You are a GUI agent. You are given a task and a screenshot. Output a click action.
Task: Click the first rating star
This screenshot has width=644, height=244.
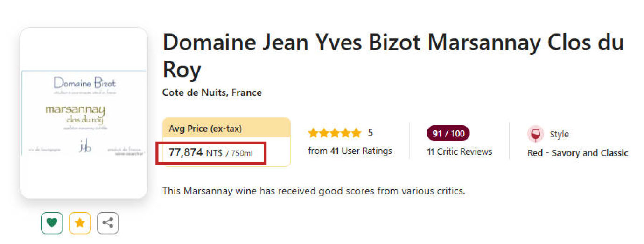coord(313,133)
